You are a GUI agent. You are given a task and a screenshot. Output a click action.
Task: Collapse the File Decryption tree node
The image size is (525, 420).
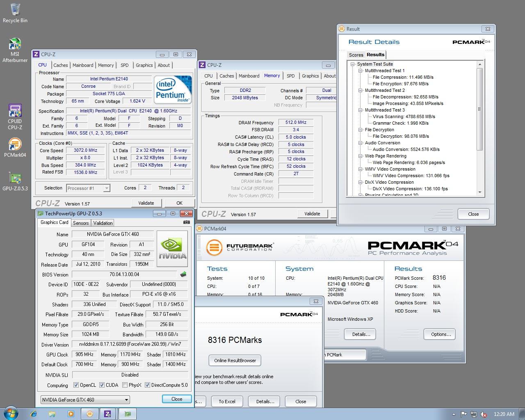click(360, 130)
